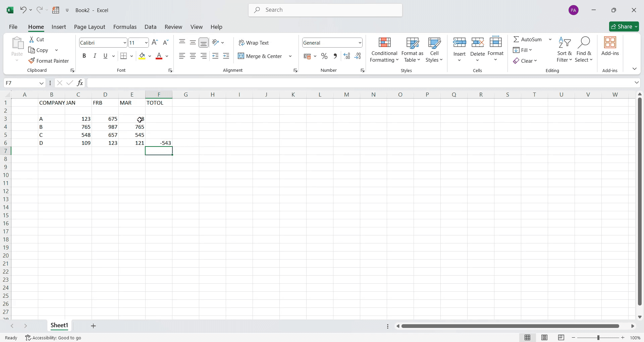Click Accessibility: Good to go status
The width and height of the screenshot is (644, 342).
[53, 338]
